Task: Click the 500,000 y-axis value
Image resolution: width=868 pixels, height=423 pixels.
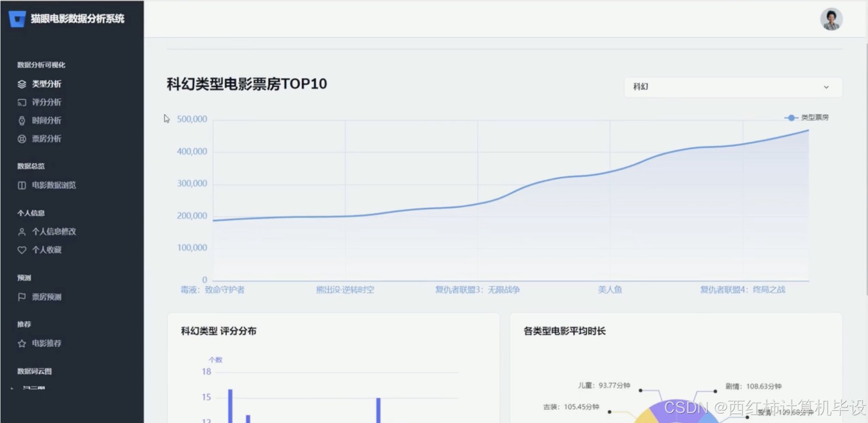Action: click(192, 119)
